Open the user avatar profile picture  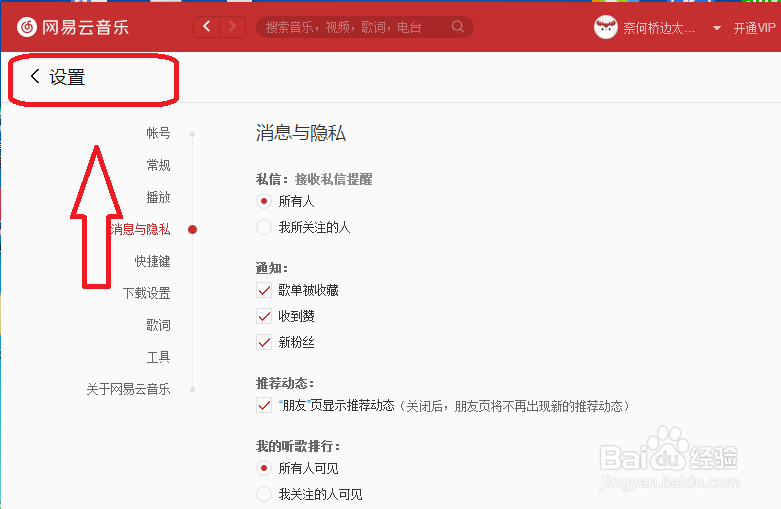[606, 27]
